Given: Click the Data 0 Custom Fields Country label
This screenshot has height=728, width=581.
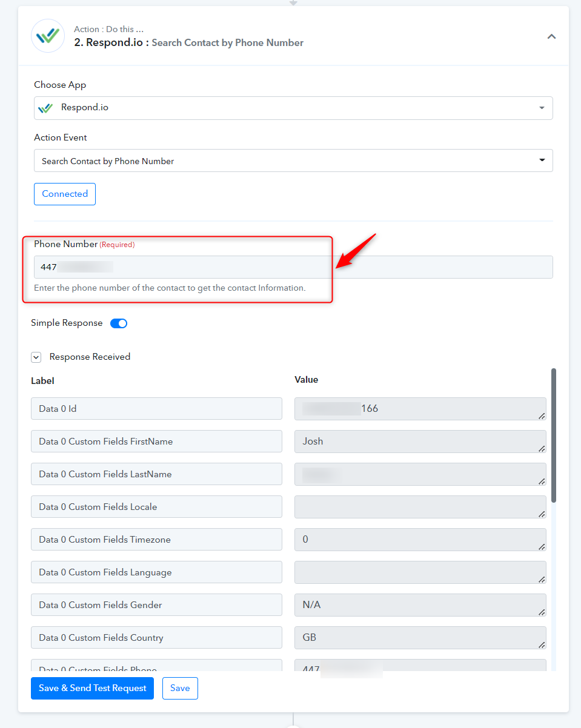Looking at the screenshot, I should 156,638.
